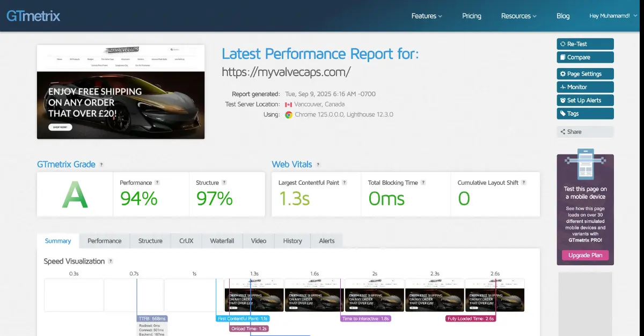Viewport: 644px width, 336px height.
Task: Click First Contentful Paint: 1.1s marker
Action: 243,318
